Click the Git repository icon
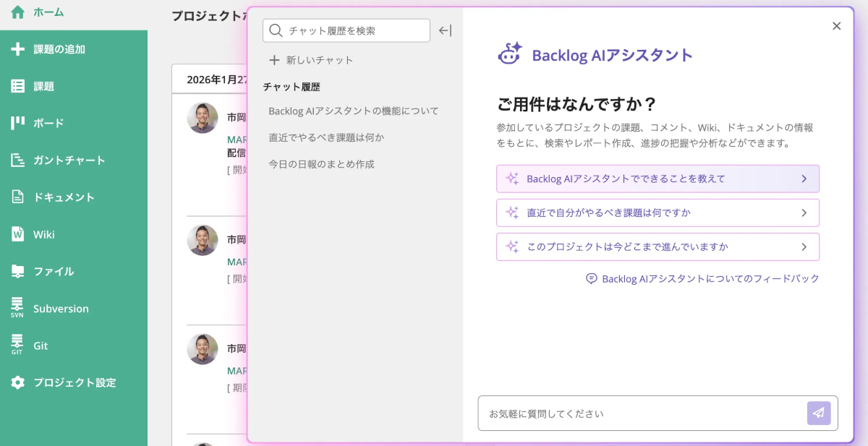The width and height of the screenshot is (868, 446). coord(17,346)
